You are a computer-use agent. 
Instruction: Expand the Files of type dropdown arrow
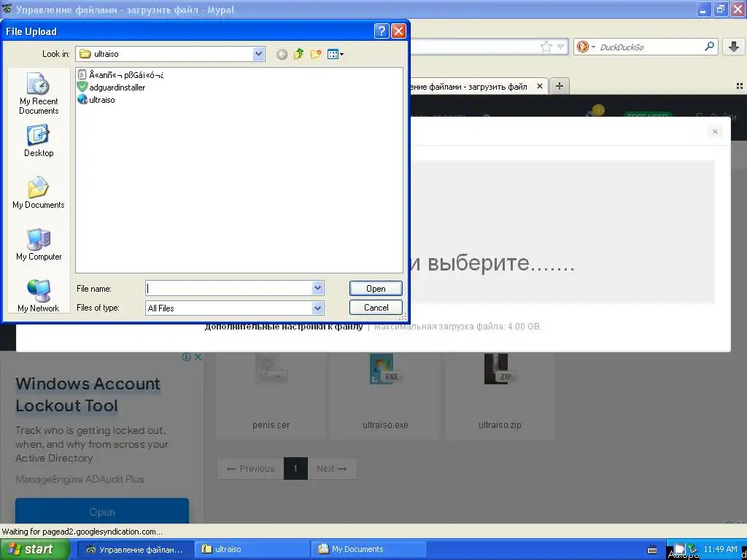click(x=318, y=308)
